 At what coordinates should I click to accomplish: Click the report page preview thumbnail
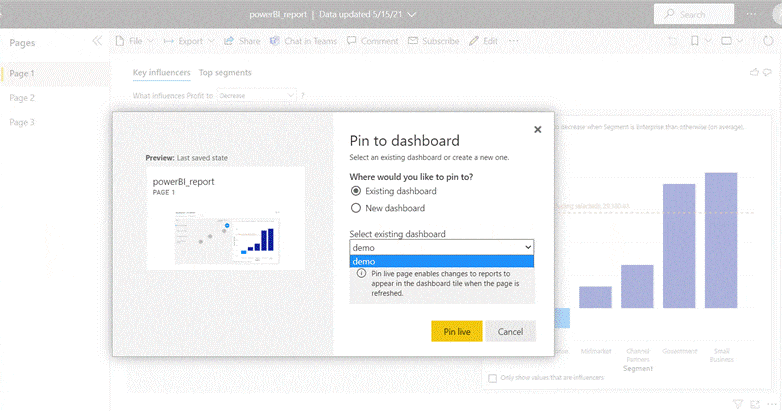(x=226, y=218)
